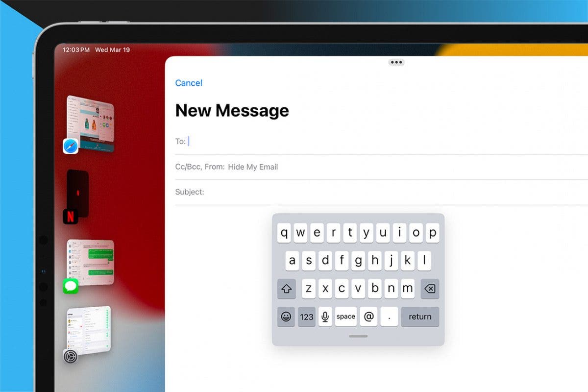The image size is (588, 392).
Task: Toggle the Shift key on the keyboard
Action: (287, 289)
